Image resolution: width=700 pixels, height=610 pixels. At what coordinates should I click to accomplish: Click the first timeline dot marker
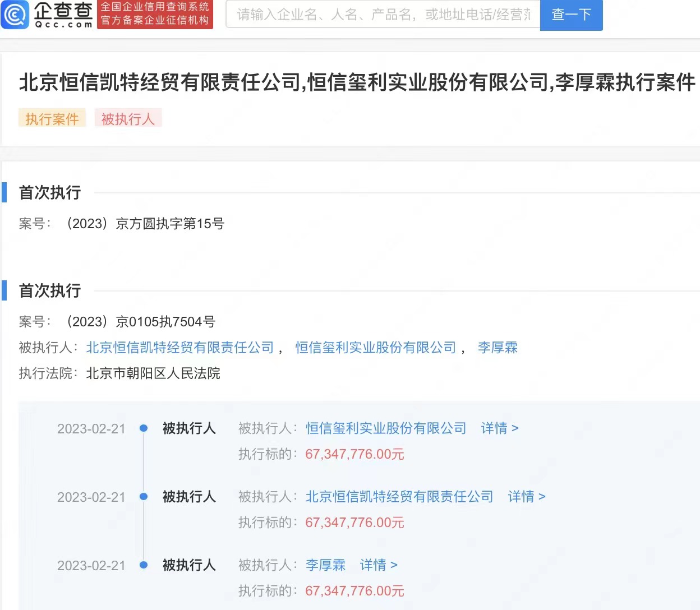click(144, 428)
